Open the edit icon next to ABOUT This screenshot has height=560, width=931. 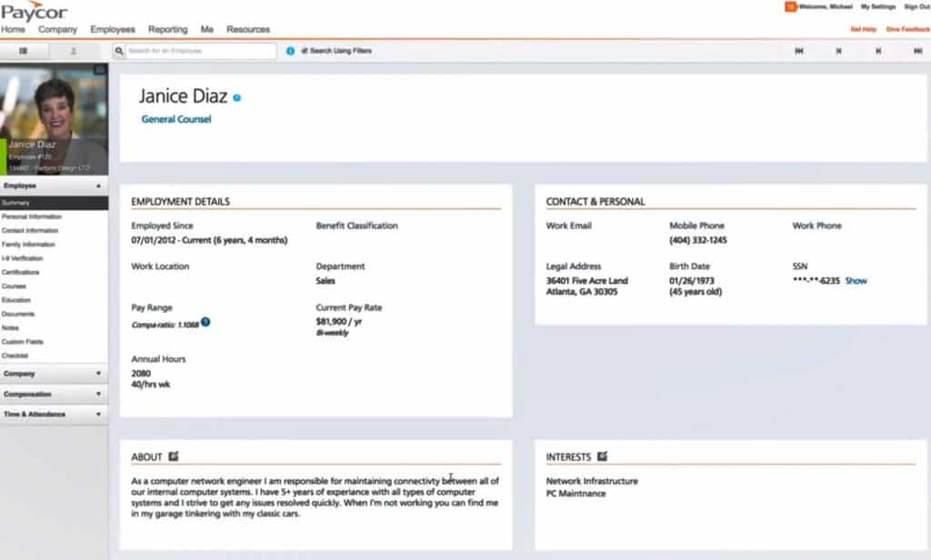pos(173,457)
